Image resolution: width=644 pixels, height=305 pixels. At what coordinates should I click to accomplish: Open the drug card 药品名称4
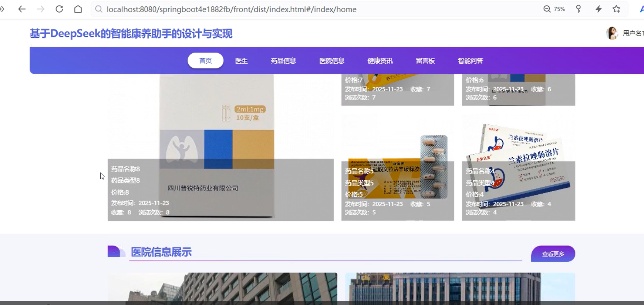[x=519, y=167]
